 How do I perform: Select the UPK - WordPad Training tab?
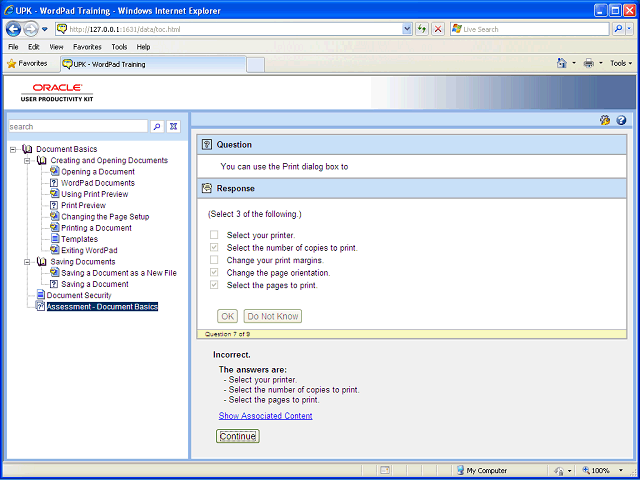point(153,64)
